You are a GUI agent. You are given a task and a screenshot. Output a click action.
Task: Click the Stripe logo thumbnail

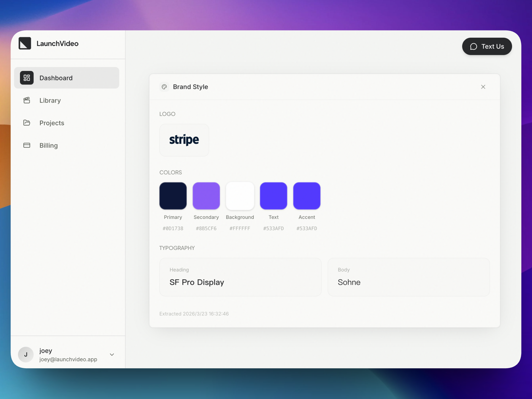pyautogui.click(x=184, y=140)
